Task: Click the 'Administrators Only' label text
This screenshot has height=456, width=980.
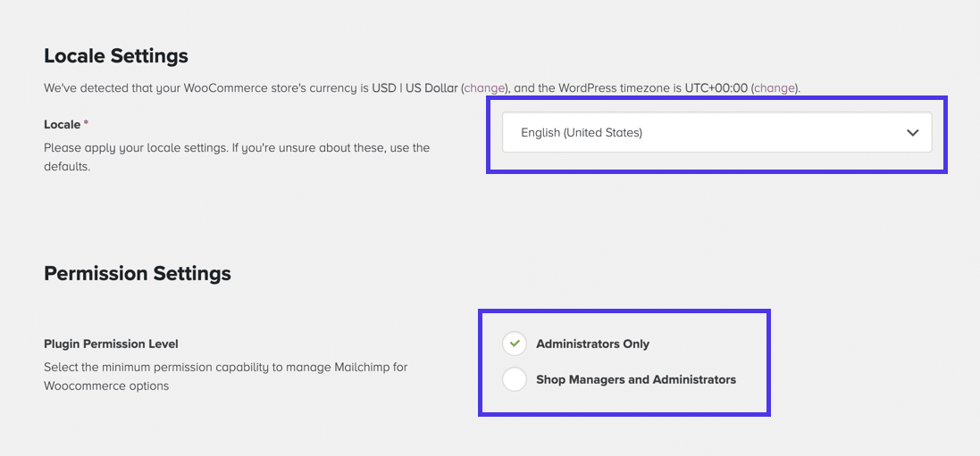Action: tap(592, 344)
